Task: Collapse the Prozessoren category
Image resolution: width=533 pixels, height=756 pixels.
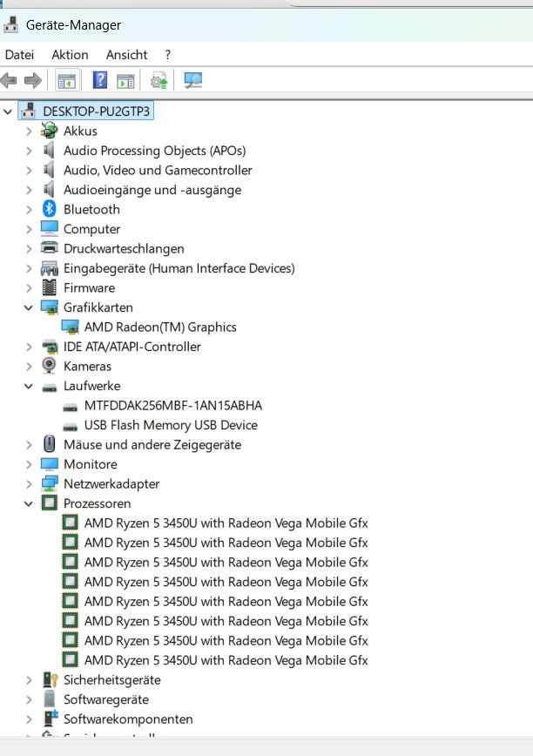Action: [x=29, y=503]
